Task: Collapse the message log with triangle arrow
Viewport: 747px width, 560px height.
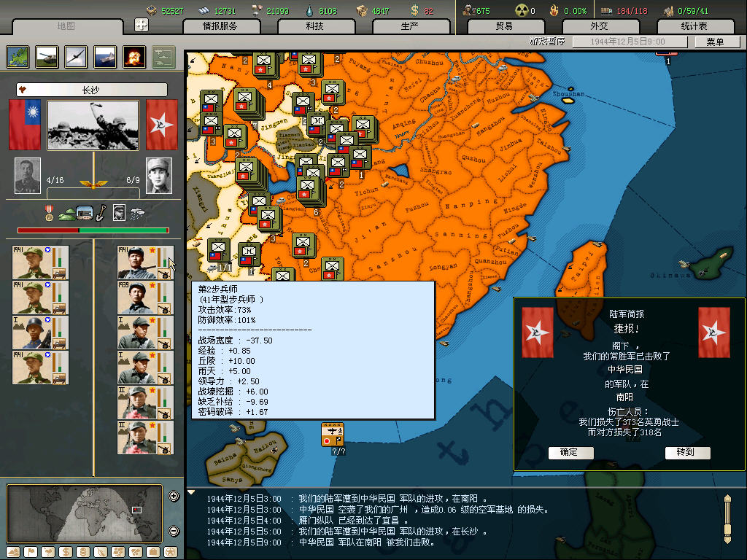Action: 191,492
